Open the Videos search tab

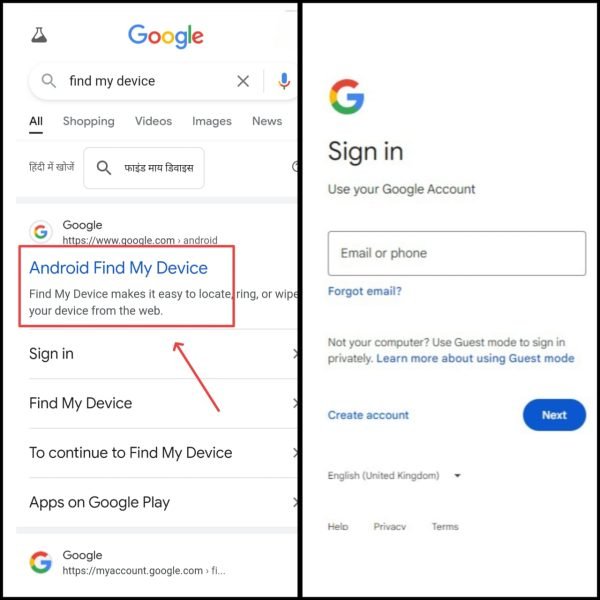click(153, 121)
